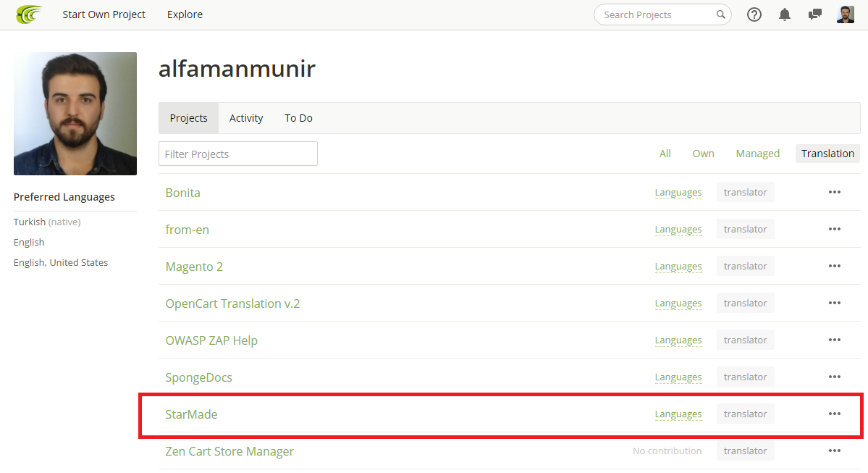Click the translator badge for Zen Cart Store Manager
This screenshot has width=868, height=473.
click(x=745, y=451)
